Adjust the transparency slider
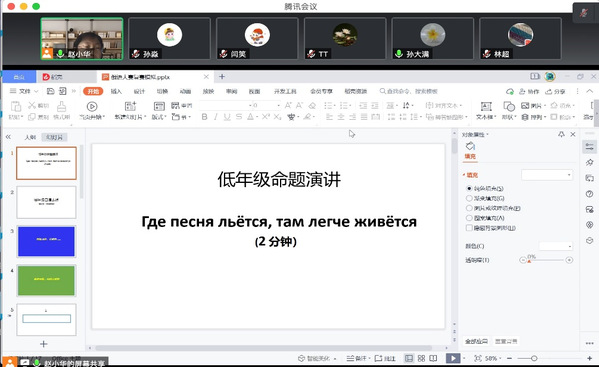This screenshot has height=367, width=599. [546, 260]
